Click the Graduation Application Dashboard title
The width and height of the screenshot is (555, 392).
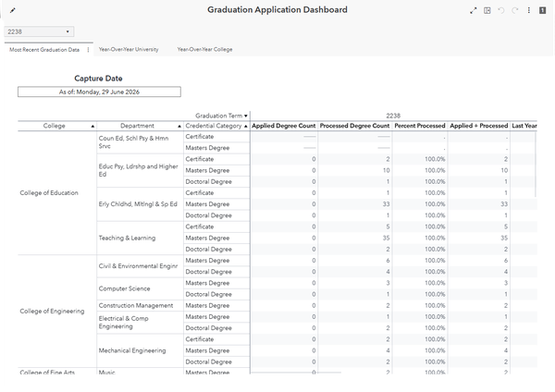[x=277, y=10]
